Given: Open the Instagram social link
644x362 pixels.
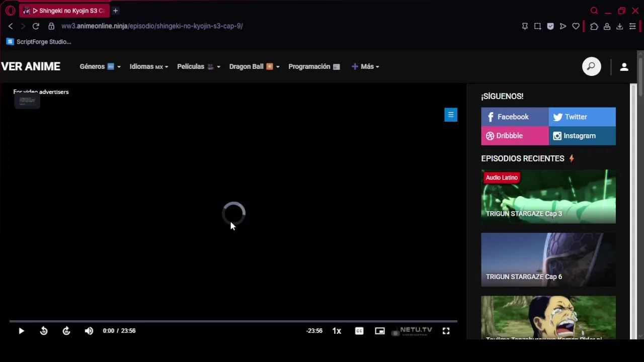Looking at the screenshot, I should click(x=582, y=136).
